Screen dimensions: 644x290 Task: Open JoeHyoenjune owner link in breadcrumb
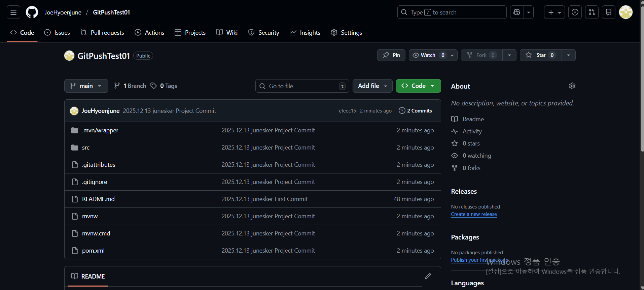63,12
